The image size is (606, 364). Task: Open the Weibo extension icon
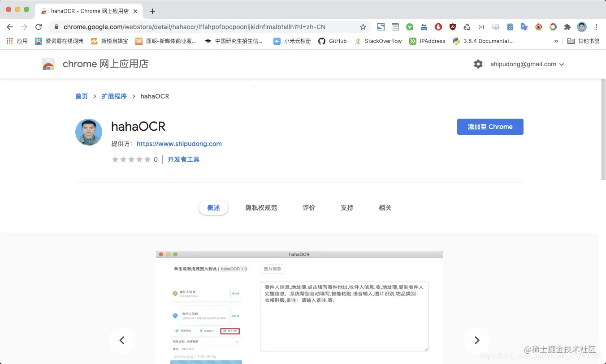click(539, 27)
